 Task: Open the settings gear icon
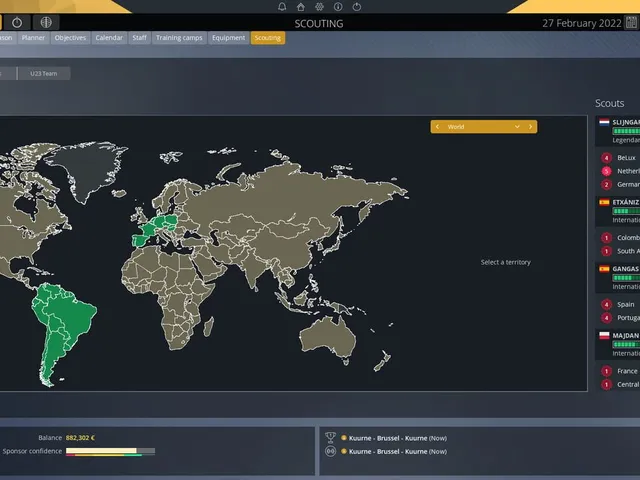click(x=319, y=7)
